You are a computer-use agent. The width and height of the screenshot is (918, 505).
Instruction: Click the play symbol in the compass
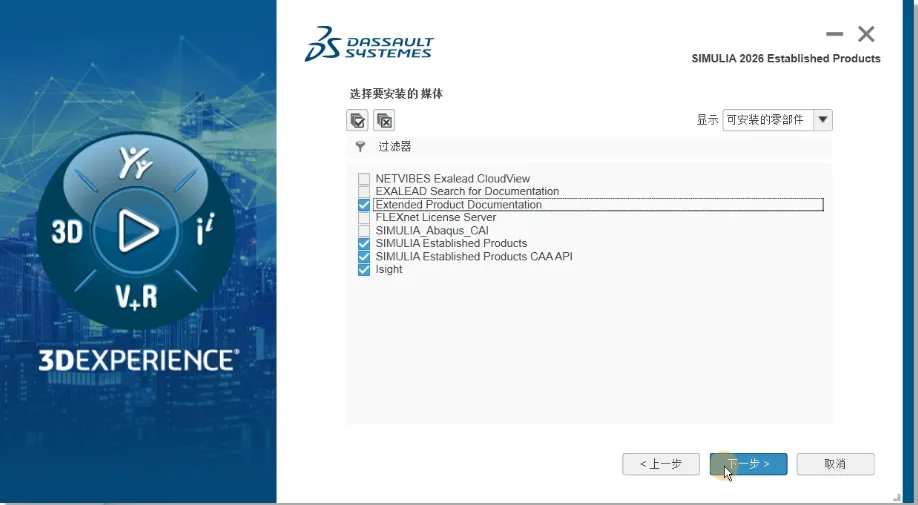[136, 231]
